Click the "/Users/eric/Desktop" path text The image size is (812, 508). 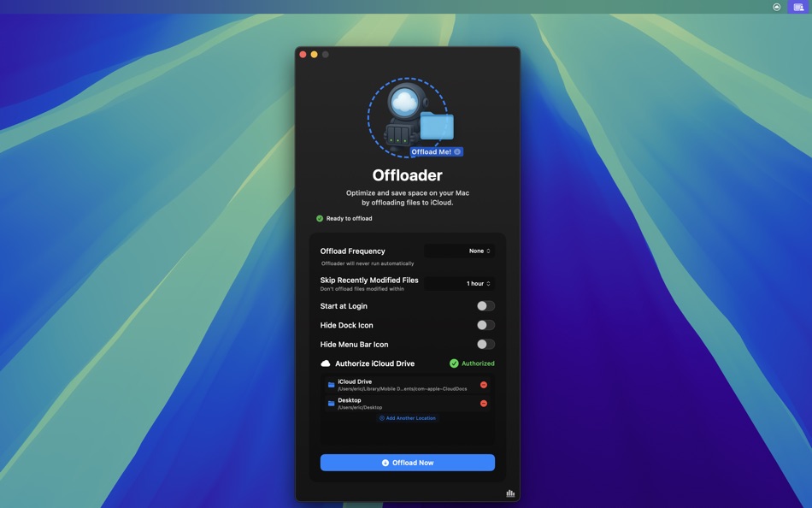click(360, 407)
